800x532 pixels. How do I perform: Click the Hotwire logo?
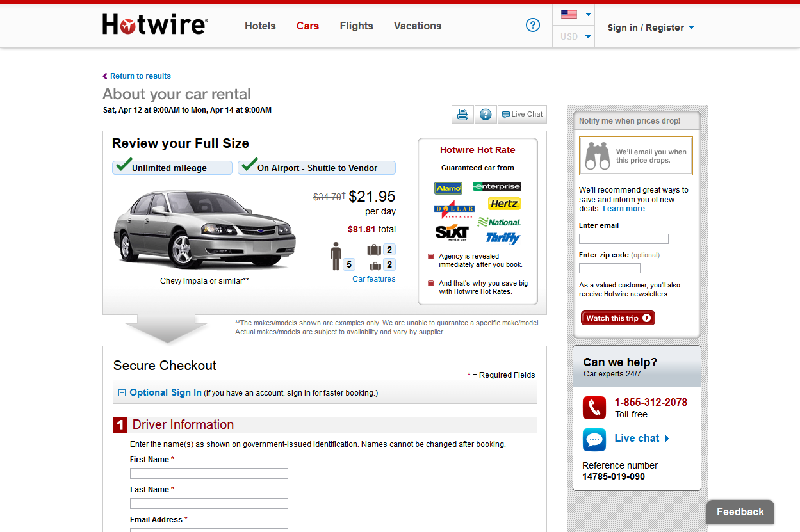(x=155, y=25)
